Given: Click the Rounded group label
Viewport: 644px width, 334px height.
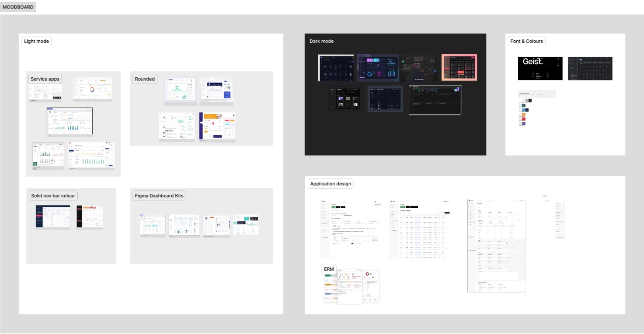Looking at the screenshot, I should tap(145, 79).
